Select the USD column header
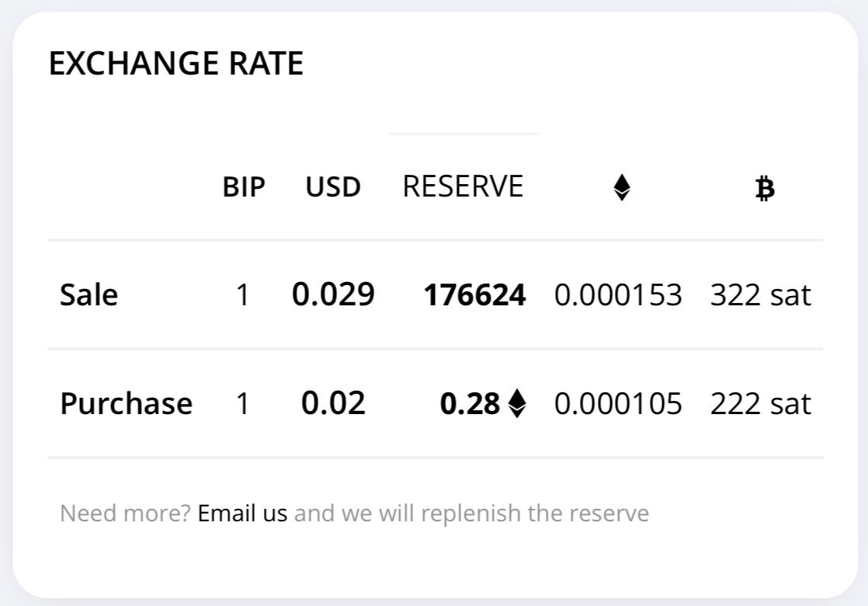 coord(333,186)
